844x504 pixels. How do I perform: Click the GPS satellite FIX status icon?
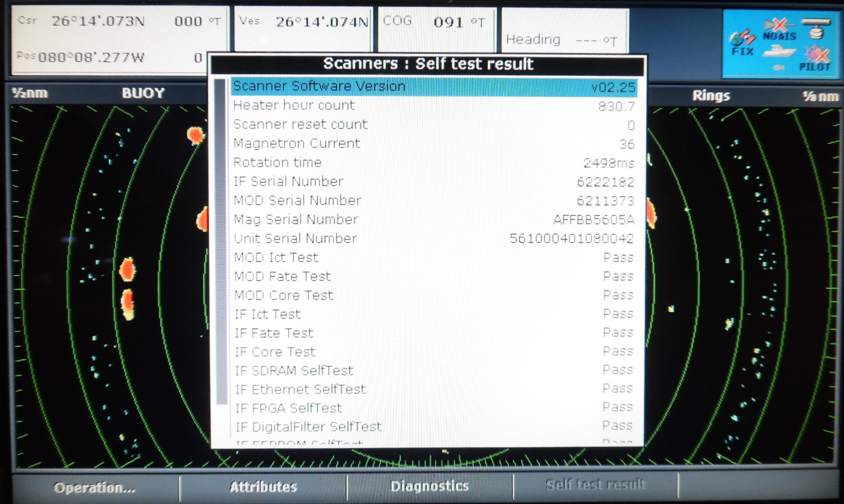pos(742,43)
